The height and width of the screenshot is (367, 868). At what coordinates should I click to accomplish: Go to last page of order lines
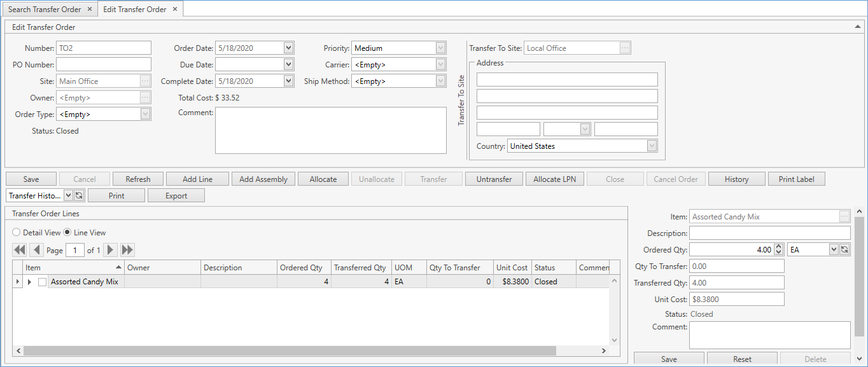coord(127,250)
